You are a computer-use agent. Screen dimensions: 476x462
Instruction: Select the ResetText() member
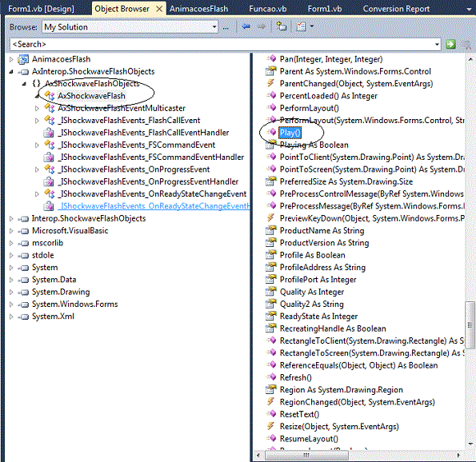click(299, 414)
